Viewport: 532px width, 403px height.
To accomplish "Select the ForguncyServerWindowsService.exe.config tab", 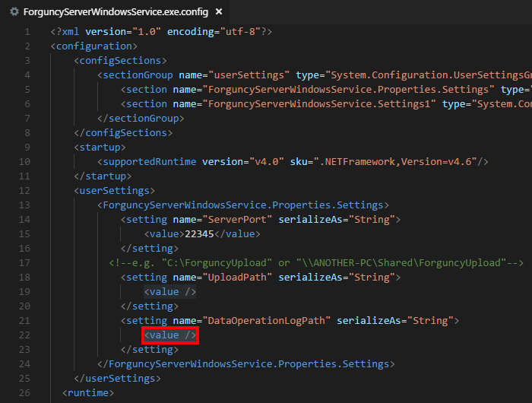I will (116, 12).
